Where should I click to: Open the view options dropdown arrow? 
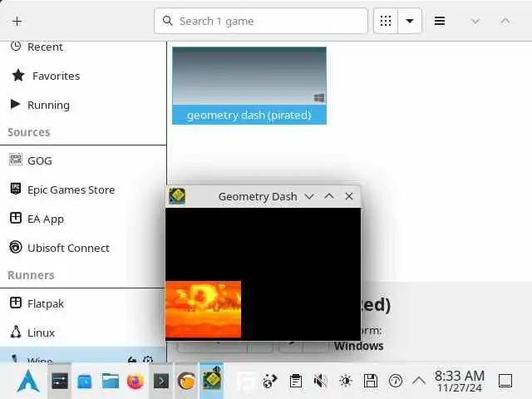click(x=410, y=21)
